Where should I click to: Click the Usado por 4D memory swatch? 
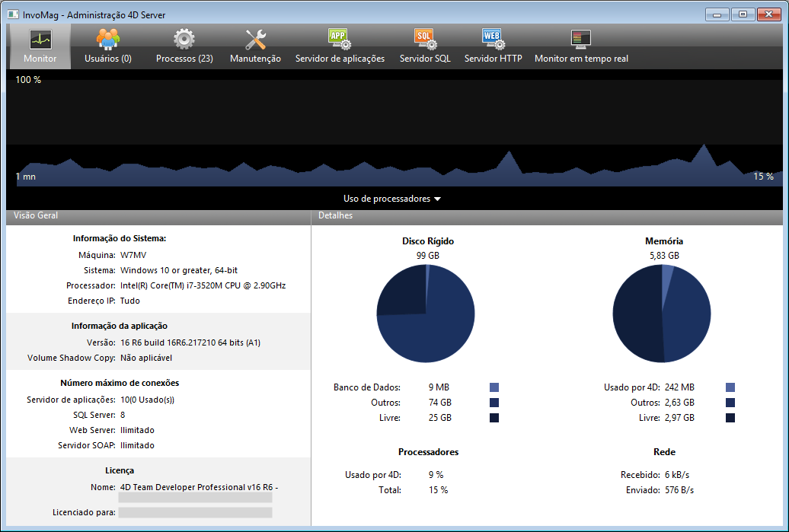click(x=730, y=387)
